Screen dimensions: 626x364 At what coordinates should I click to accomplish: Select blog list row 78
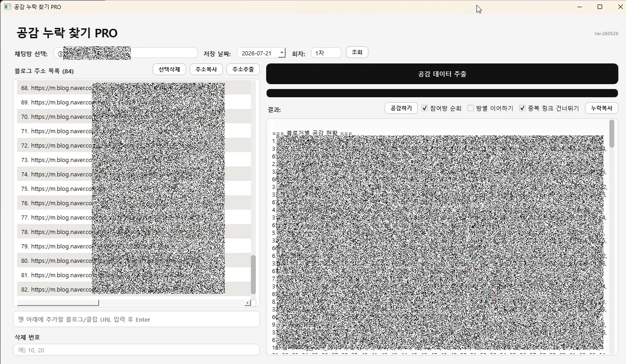134,232
